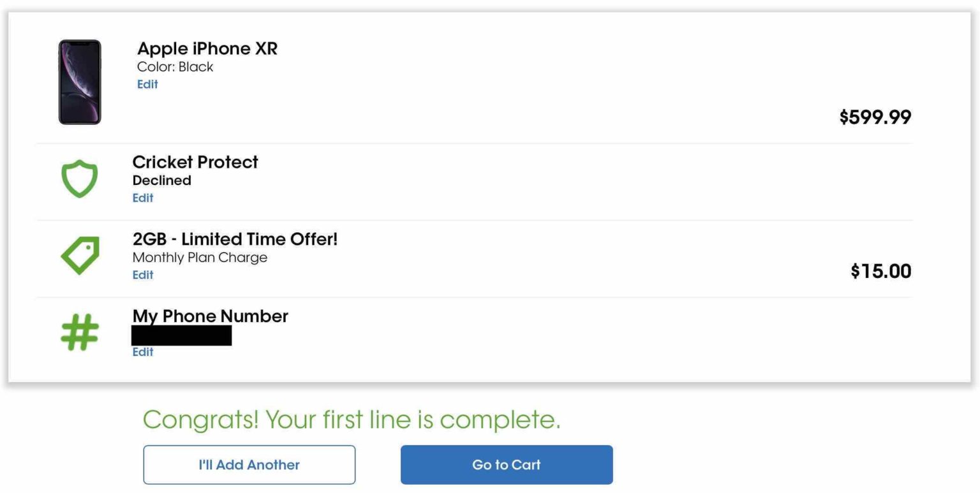Click the Monthly Plan Charge label
This screenshot has height=493, width=980.
[200, 258]
